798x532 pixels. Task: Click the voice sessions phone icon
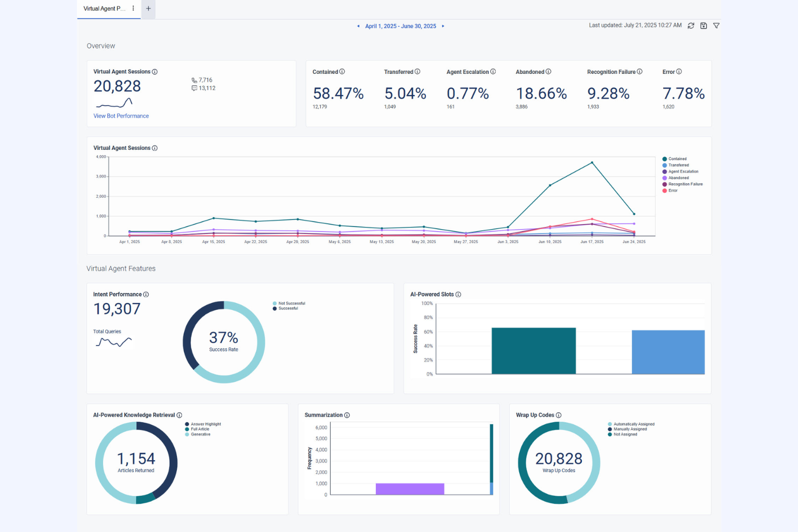(x=194, y=80)
